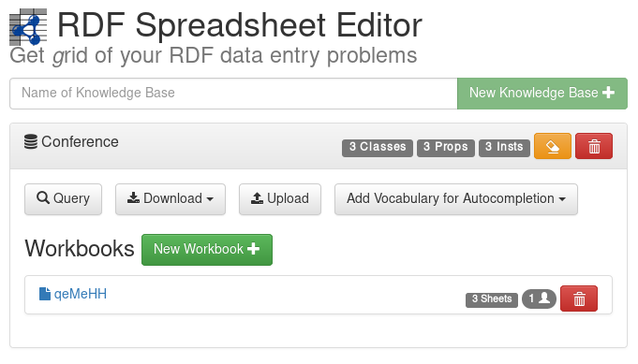Click the magnifier icon on Query button
638x364 pixels.
click(x=43, y=197)
